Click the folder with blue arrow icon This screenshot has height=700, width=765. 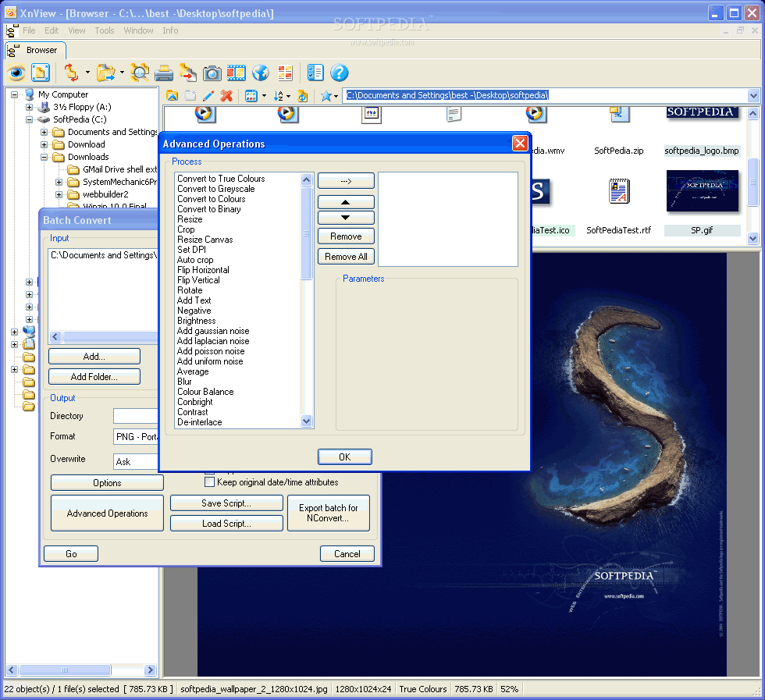click(x=105, y=73)
